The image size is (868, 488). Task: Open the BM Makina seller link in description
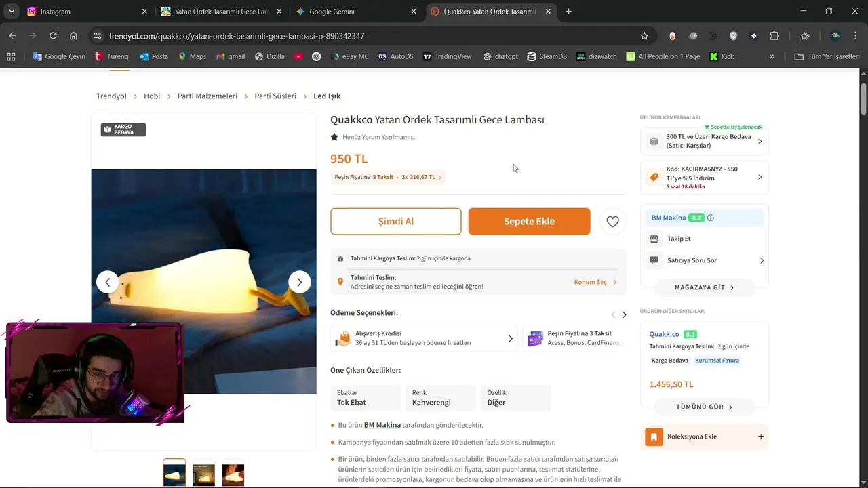(x=382, y=425)
